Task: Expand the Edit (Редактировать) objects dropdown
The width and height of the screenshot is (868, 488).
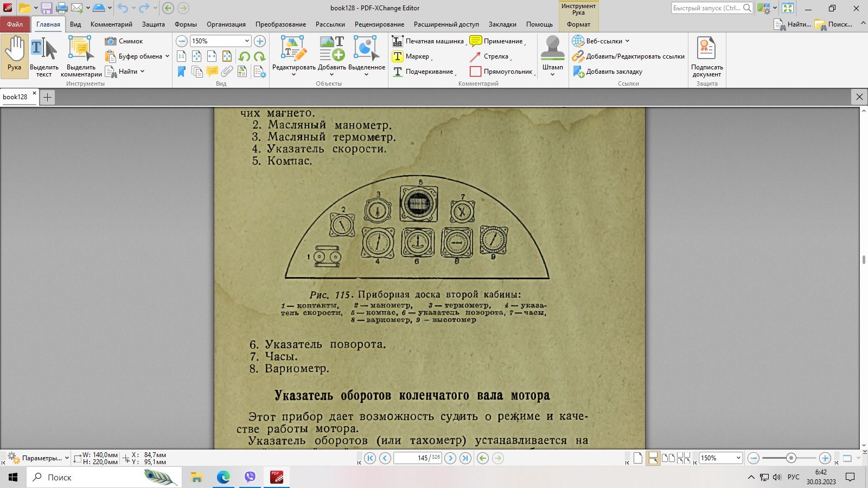Action: click(293, 75)
